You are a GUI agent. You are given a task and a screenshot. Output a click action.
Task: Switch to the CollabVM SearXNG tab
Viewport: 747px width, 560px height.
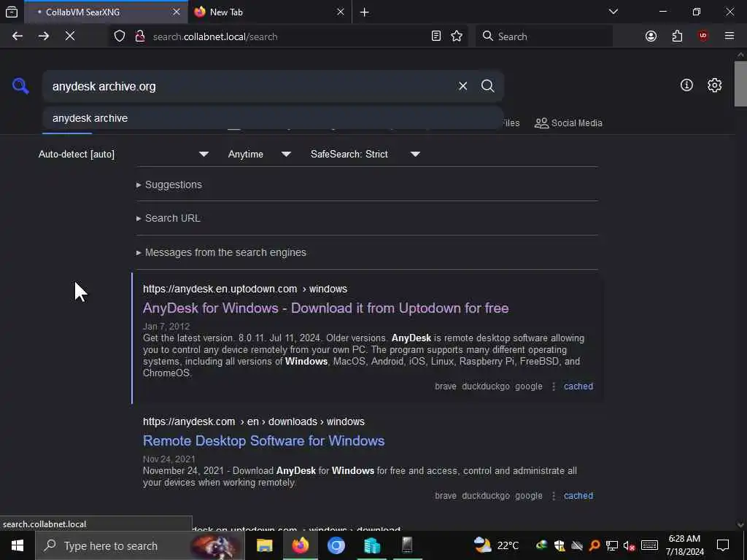point(106,12)
